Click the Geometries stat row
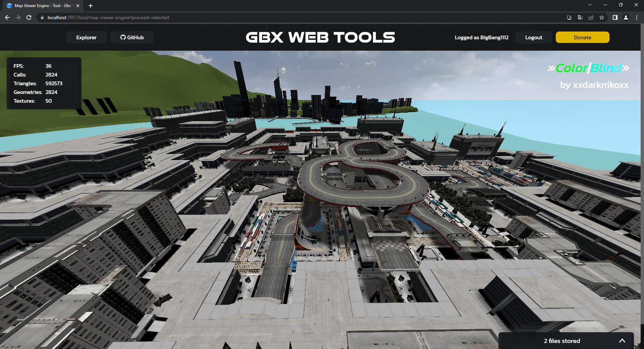Viewport: 644px width, 349px height. click(x=35, y=92)
